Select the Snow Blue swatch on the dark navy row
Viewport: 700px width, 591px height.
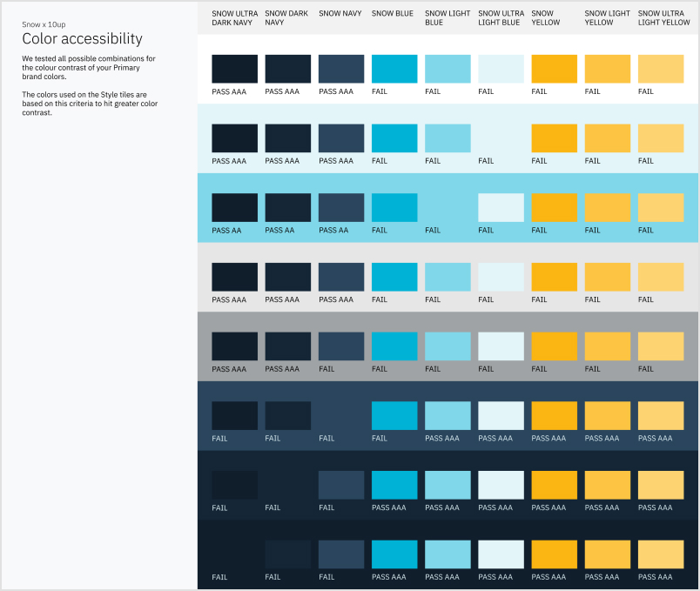click(394, 415)
